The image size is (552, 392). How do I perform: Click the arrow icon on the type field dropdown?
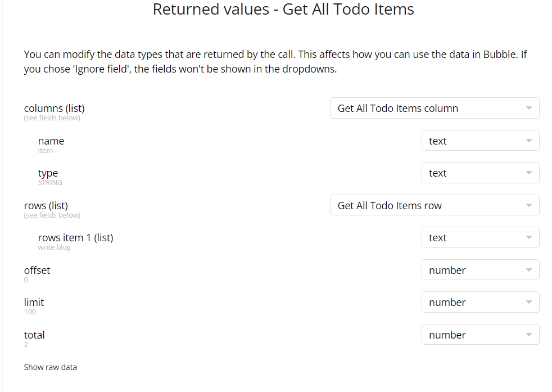pyautogui.click(x=528, y=173)
